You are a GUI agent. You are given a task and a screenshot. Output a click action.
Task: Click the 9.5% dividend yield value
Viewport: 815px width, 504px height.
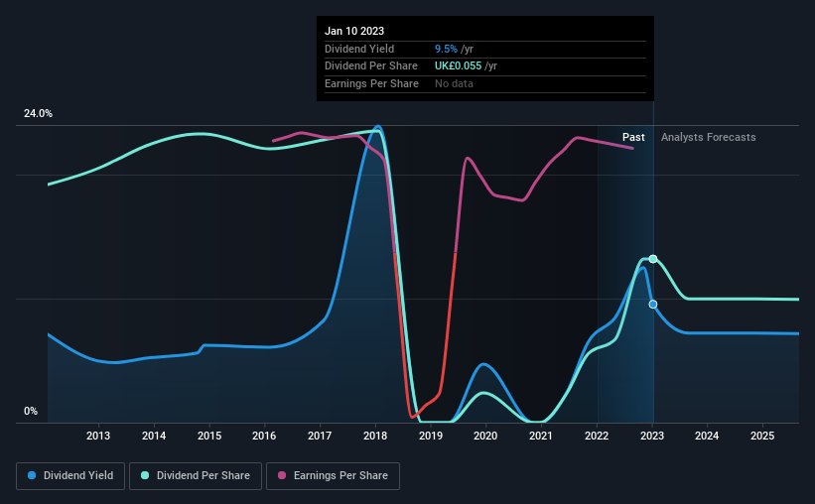point(446,49)
